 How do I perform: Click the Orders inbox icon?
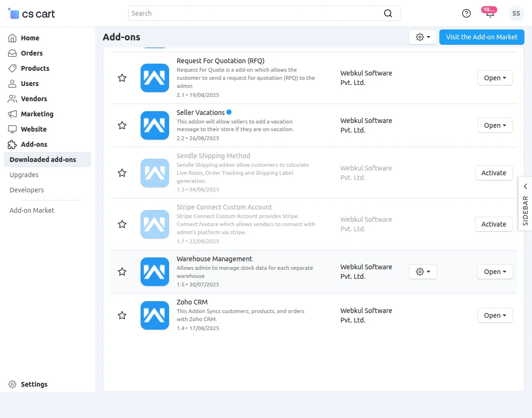point(12,53)
